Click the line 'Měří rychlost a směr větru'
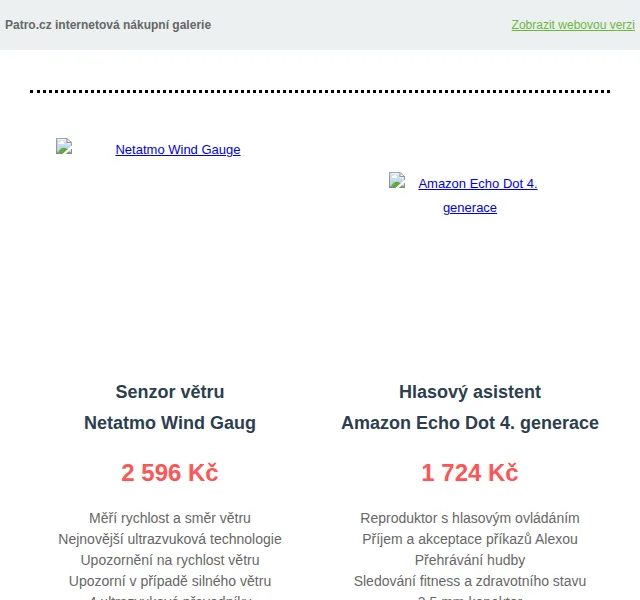This screenshot has height=600, width=640. pos(170,518)
